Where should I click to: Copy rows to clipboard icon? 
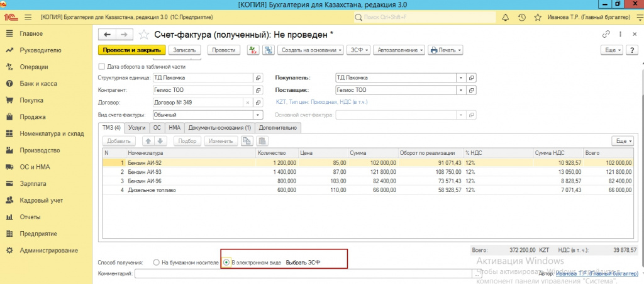(x=247, y=141)
